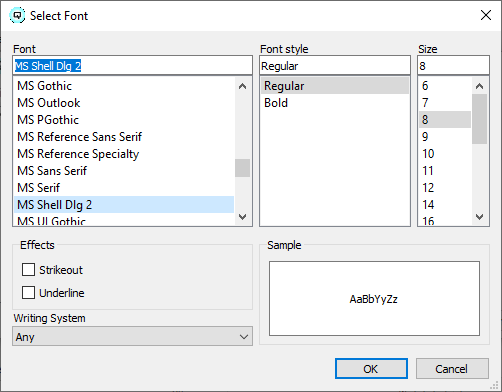
Task: Enable the Underline effect checkbox
Action: coord(28,293)
